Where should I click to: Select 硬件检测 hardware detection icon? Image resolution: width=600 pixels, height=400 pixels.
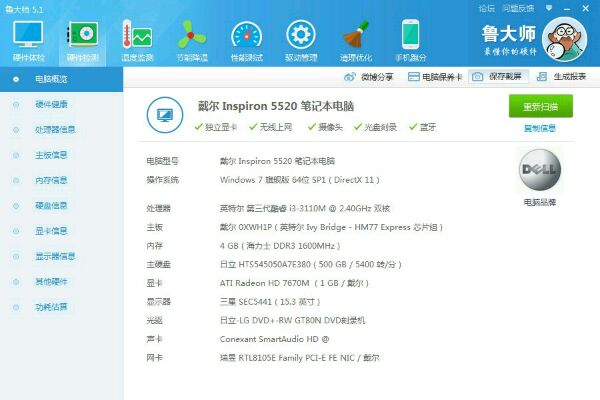tap(83, 34)
